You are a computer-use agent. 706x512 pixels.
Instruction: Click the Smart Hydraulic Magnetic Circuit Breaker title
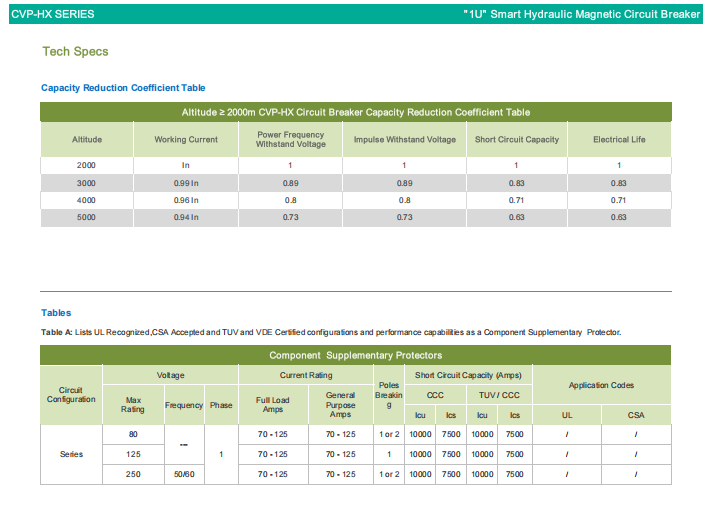pos(582,15)
